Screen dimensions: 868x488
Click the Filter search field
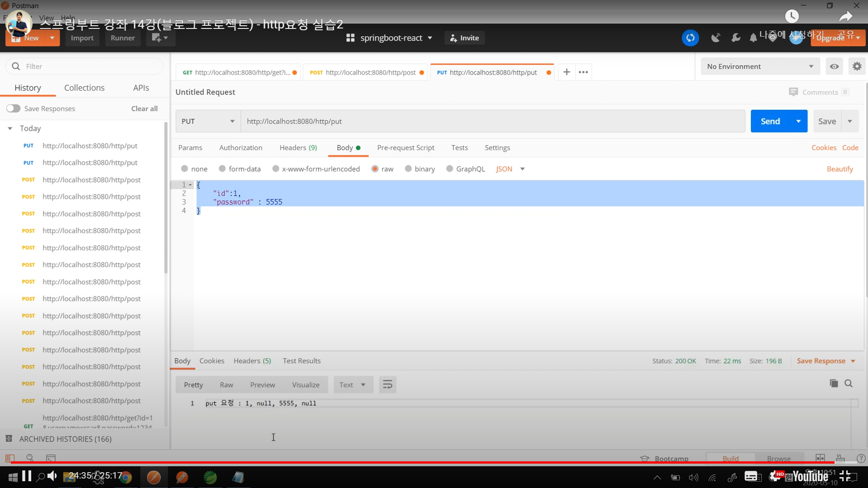pyautogui.click(x=85, y=66)
